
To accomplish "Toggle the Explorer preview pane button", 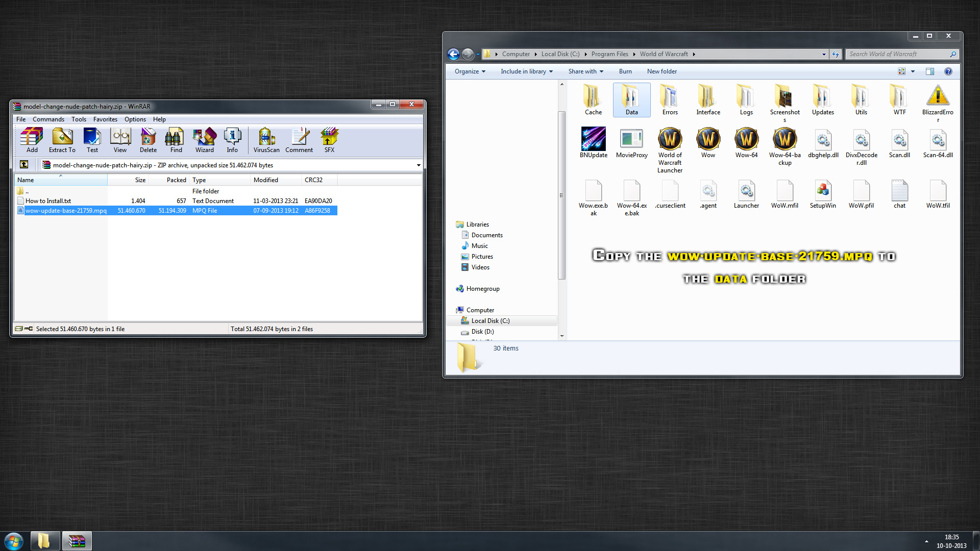I will (x=930, y=71).
